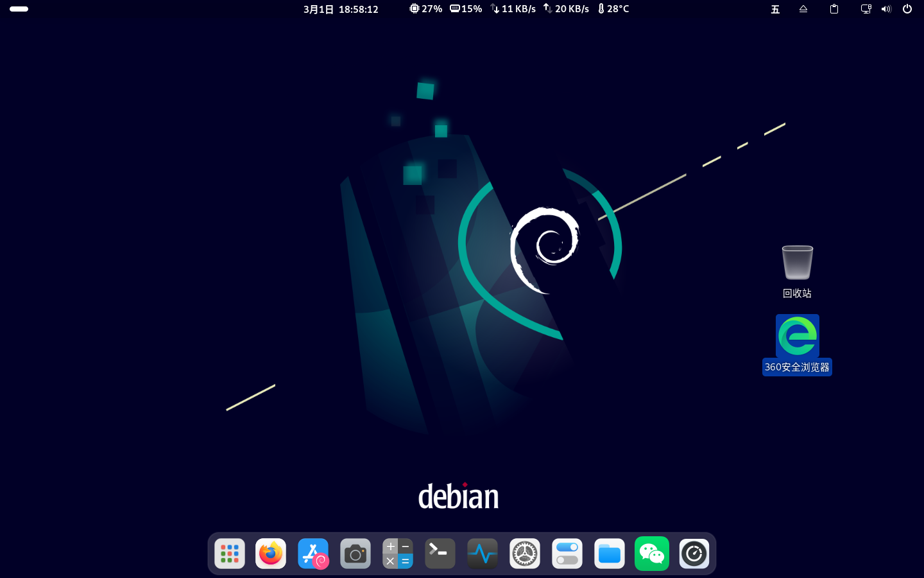Screen dimensions: 924x578
Task: Launch the App Store
Action: coord(313,553)
